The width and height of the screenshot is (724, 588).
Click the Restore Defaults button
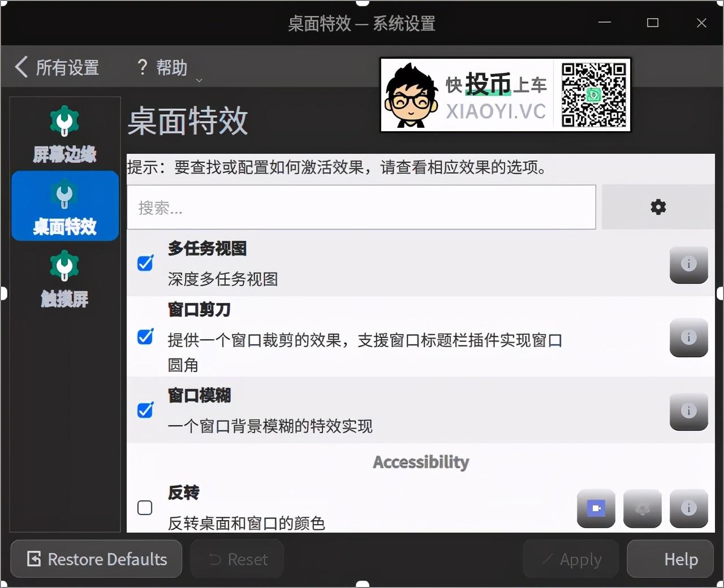[96, 559]
